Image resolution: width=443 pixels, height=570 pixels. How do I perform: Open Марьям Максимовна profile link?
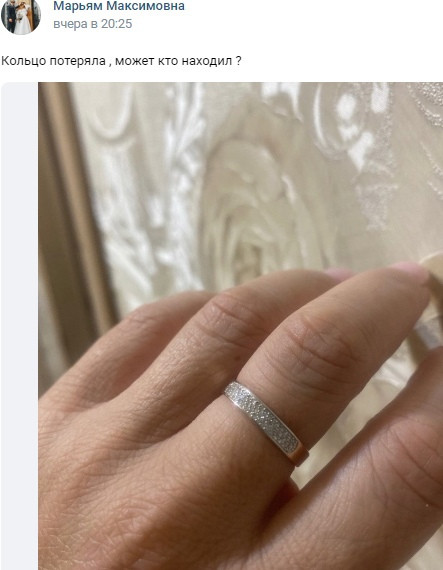tap(119, 6)
